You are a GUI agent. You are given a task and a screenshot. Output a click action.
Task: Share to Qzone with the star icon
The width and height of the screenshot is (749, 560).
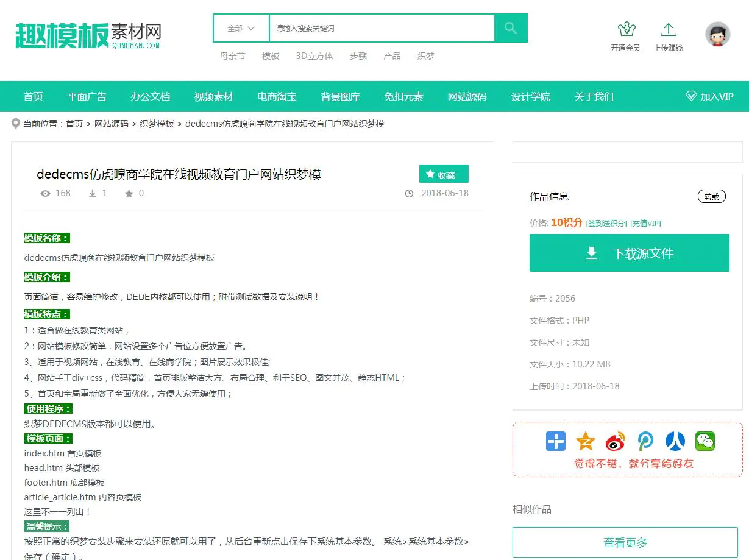tap(585, 441)
